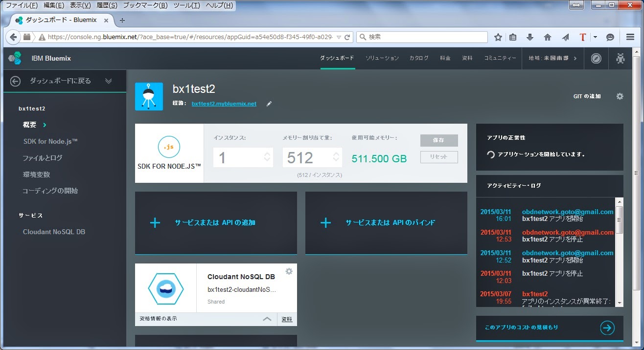Select the ダッシュボード header tab
Screen dimensions: 644x350
click(x=337, y=58)
